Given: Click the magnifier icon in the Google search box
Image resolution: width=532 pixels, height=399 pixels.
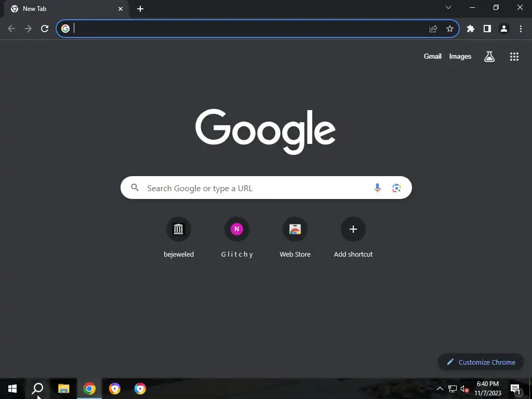Looking at the screenshot, I should point(135,187).
